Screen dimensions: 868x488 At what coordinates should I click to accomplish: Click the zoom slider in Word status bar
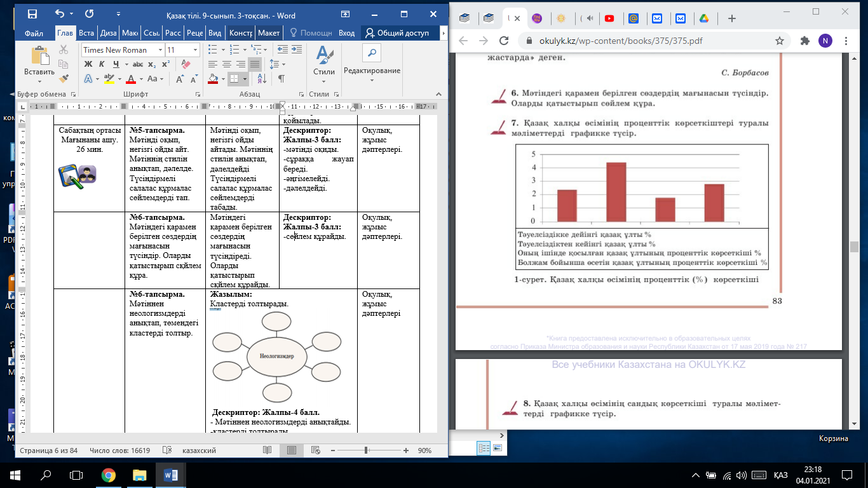(x=367, y=451)
